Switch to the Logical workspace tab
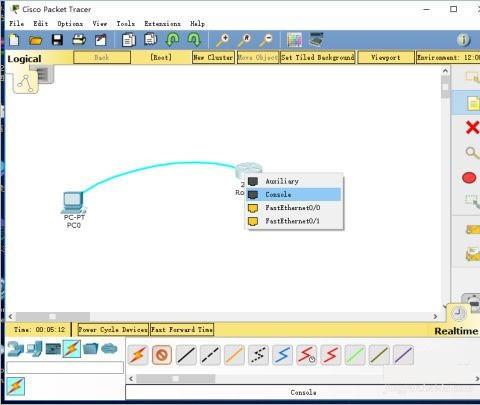This screenshot has height=405, width=480. 24,59
